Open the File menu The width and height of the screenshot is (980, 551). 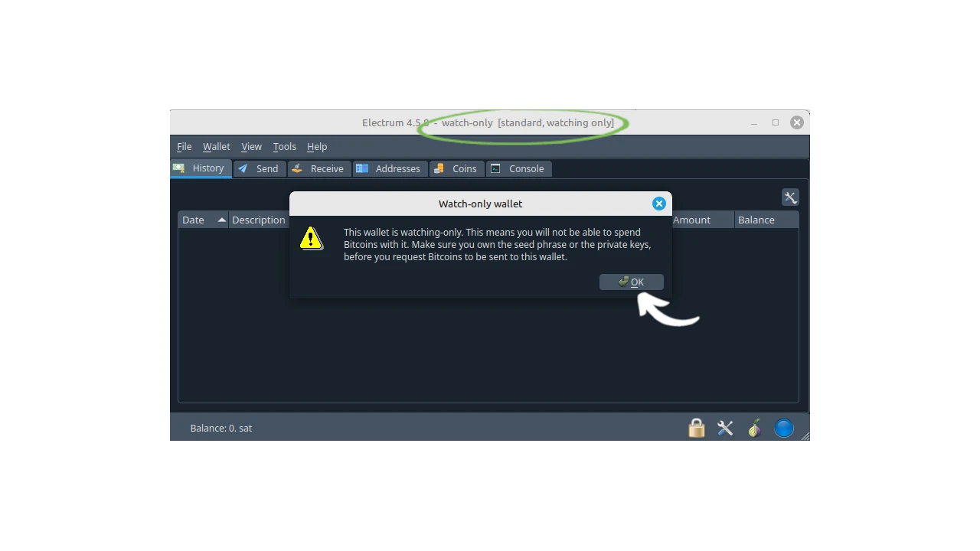click(185, 147)
